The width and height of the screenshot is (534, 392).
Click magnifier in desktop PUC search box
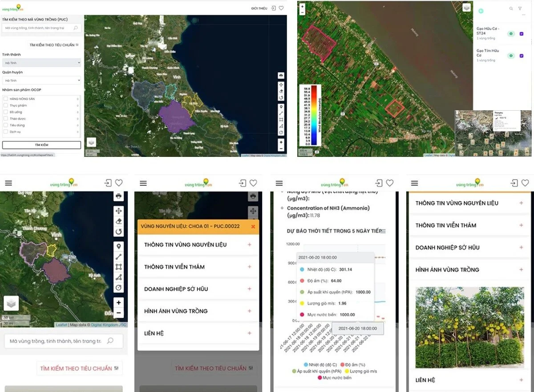[x=76, y=28]
